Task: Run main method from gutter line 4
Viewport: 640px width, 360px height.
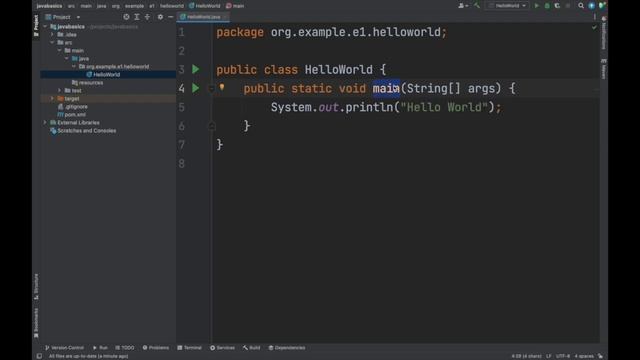Action: click(x=196, y=88)
